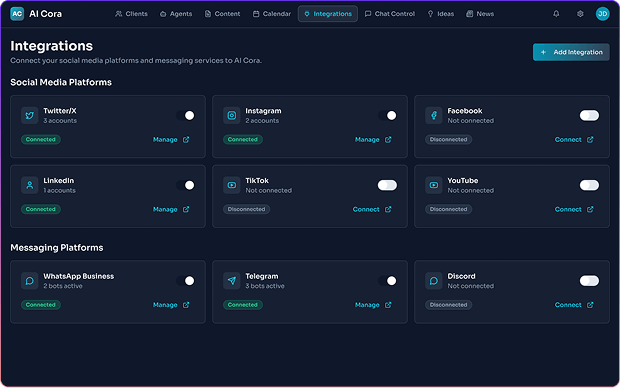The height and width of the screenshot is (388, 620).
Task: Click the YouTube play icon
Action: 434,185
